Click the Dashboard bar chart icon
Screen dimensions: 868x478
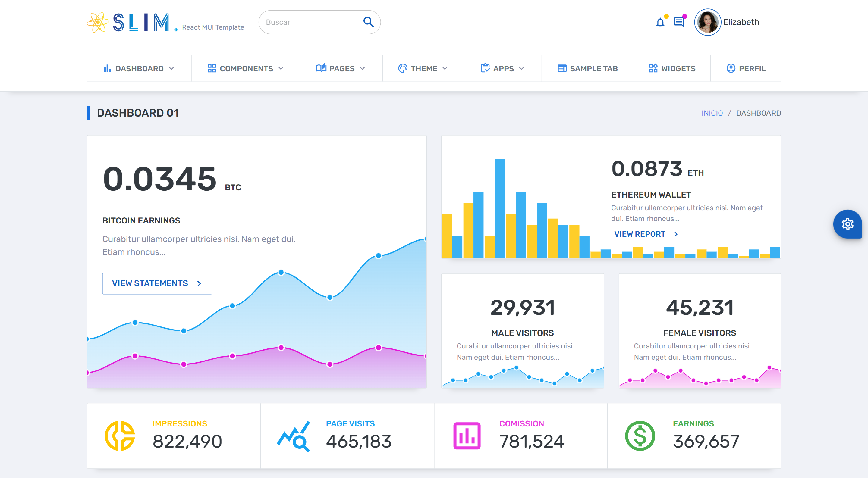pos(108,68)
